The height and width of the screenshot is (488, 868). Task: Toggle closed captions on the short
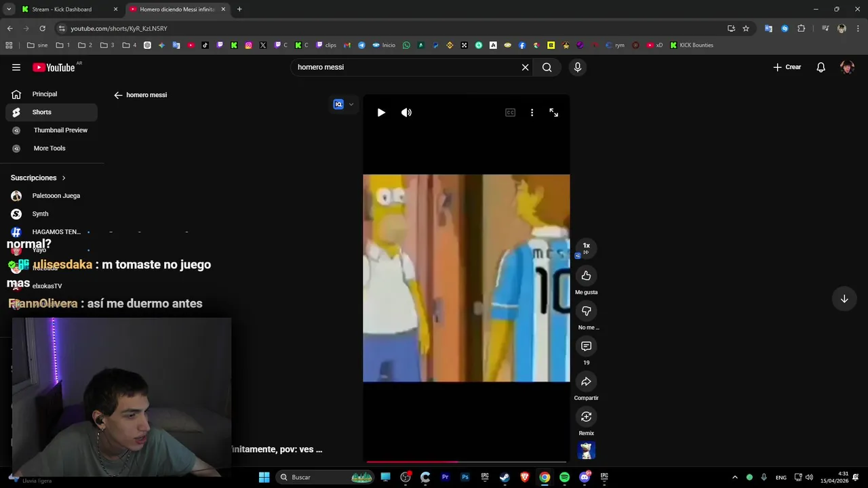511,113
